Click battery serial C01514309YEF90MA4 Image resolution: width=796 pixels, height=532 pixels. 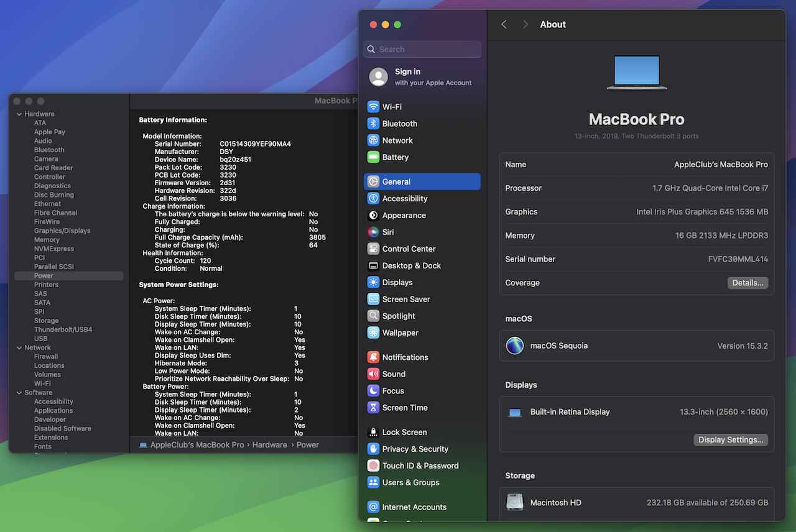(x=256, y=144)
